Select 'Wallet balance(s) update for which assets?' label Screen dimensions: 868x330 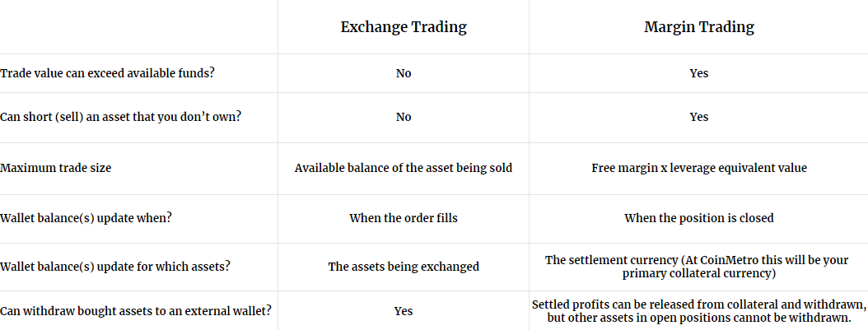point(115,267)
